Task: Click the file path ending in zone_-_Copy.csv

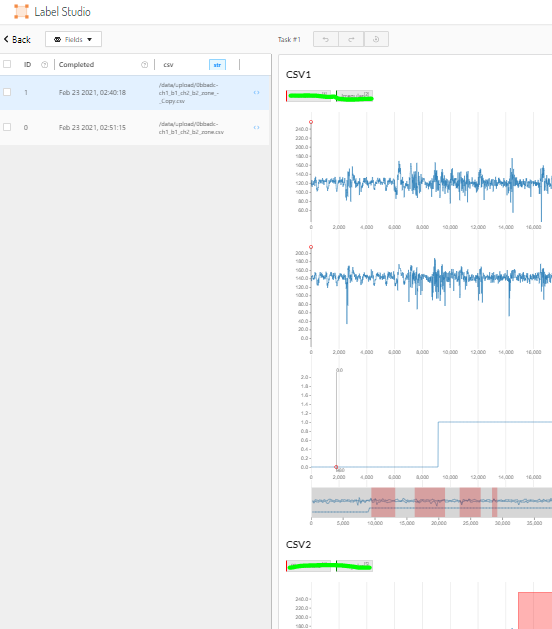Action: pos(189,93)
